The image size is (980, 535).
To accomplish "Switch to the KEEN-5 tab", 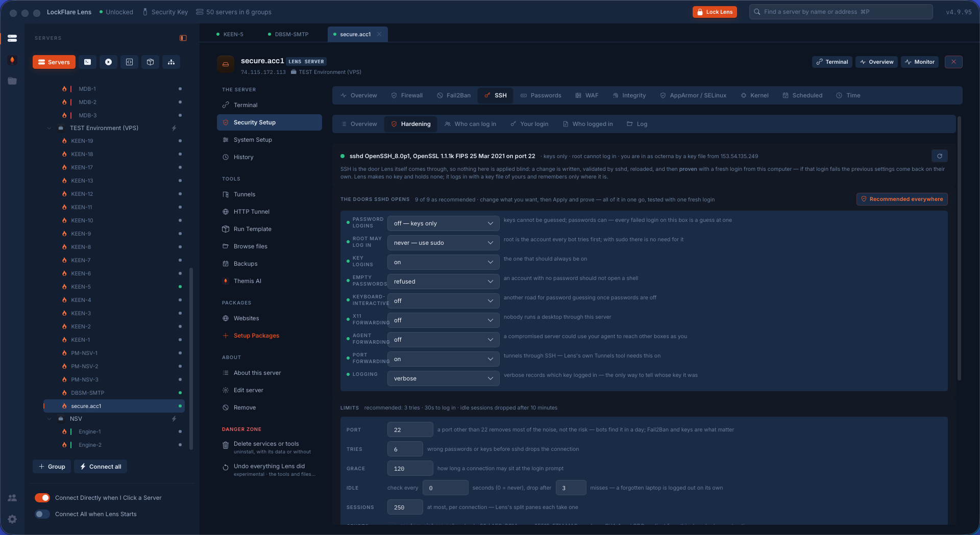I will tap(230, 34).
